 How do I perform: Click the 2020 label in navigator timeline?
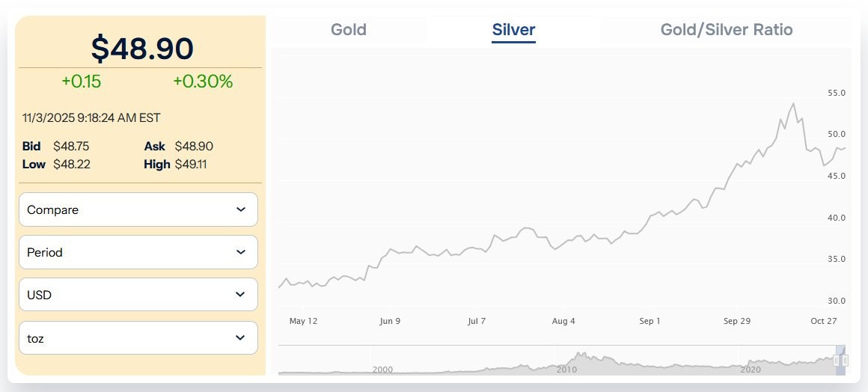coord(750,370)
